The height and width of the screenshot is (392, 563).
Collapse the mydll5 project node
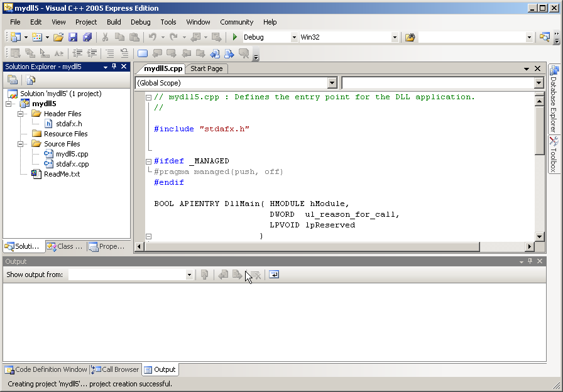pos(9,104)
